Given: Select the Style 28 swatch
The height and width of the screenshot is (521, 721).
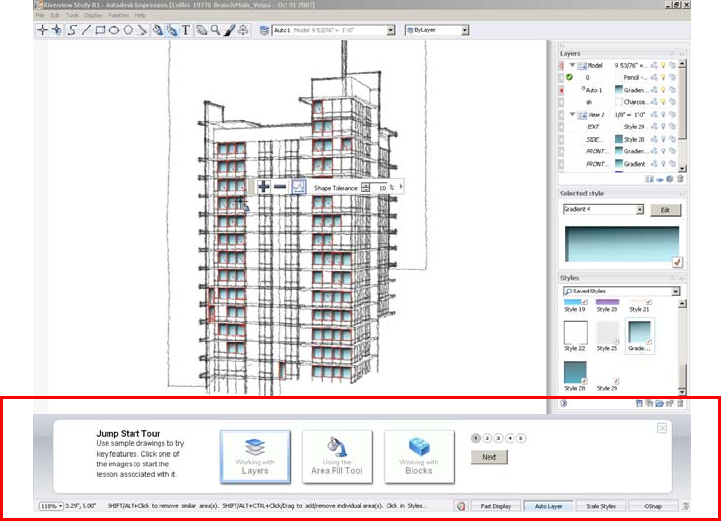Looking at the screenshot, I should (x=575, y=371).
